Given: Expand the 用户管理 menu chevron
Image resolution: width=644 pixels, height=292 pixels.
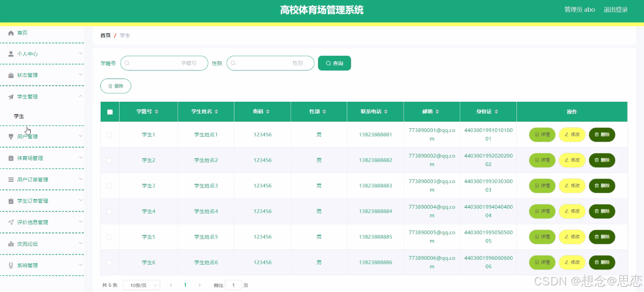Looking at the screenshot, I should (80, 136).
